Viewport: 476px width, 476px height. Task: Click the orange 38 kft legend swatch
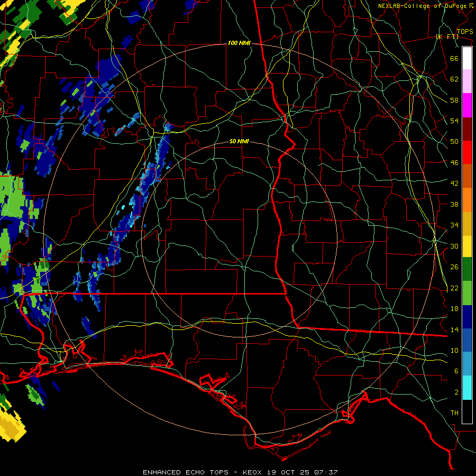(467, 200)
